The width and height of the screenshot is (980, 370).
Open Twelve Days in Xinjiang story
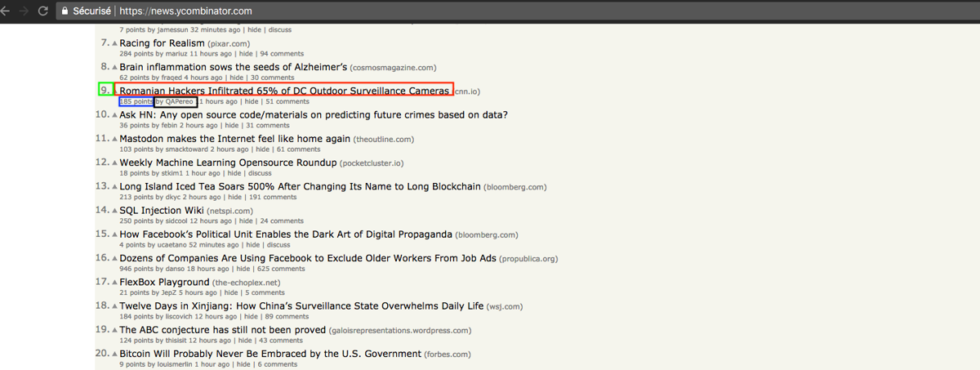[301, 305]
